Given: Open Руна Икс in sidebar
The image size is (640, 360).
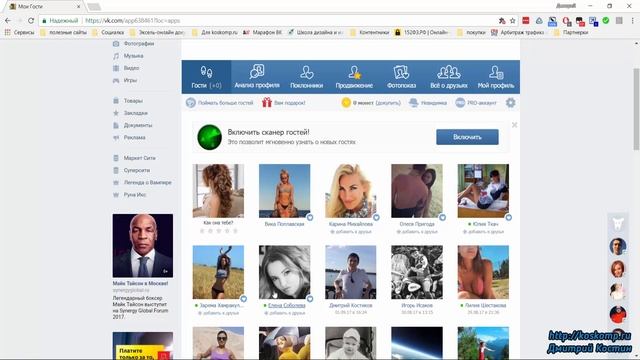Looking at the screenshot, I should point(129,194).
